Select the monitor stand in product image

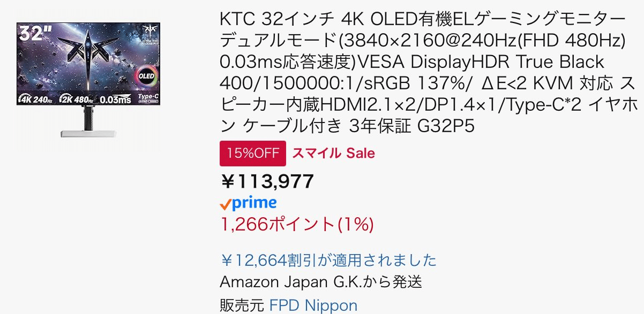coord(88,123)
